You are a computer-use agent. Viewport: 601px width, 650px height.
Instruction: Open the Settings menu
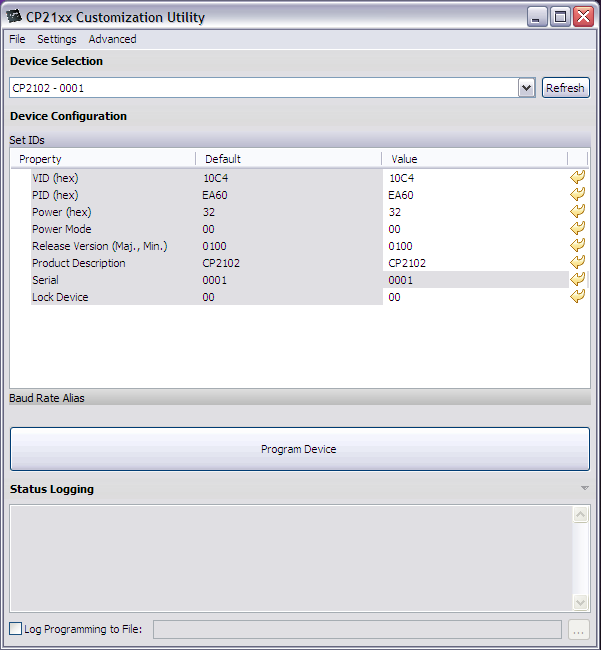click(x=57, y=39)
